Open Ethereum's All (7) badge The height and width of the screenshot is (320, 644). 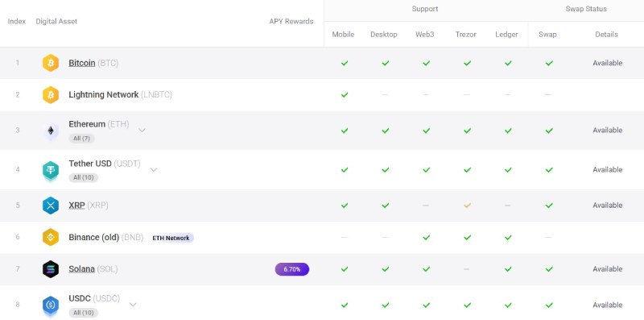click(x=81, y=139)
